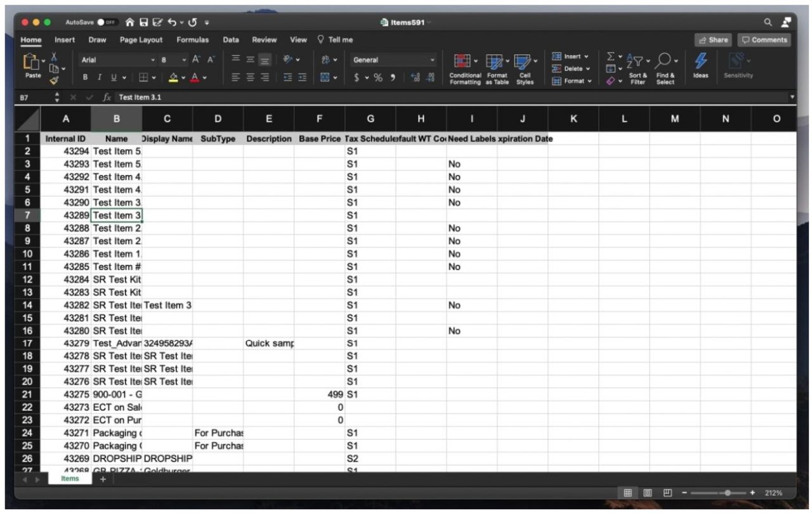
Task: Click the Comma Style icon
Action: (x=394, y=77)
